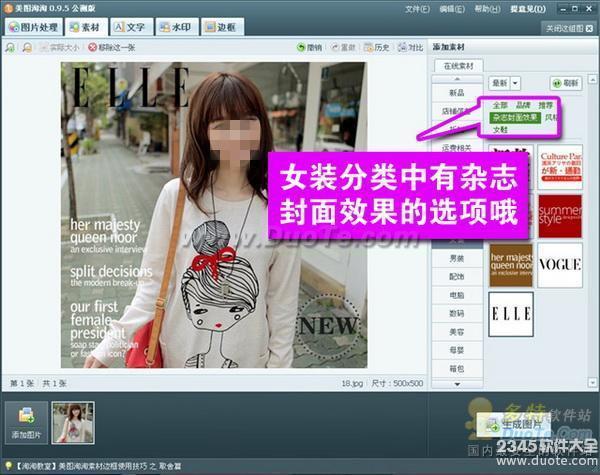Click the ELLE title overlay on the photo
Viewport: 600px width, 475px height.
coord(130,87)
